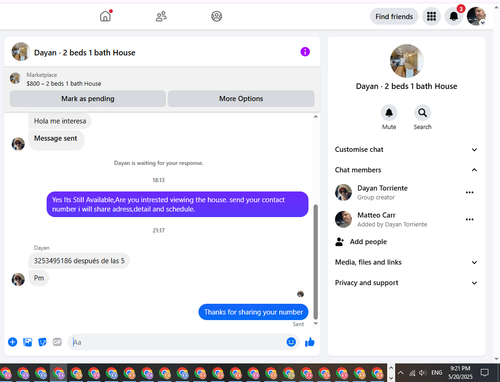Open the Home icon in top navigation
Image resolution: width=500 pixels, height=382 pixels.
click(x=105, y=16)
